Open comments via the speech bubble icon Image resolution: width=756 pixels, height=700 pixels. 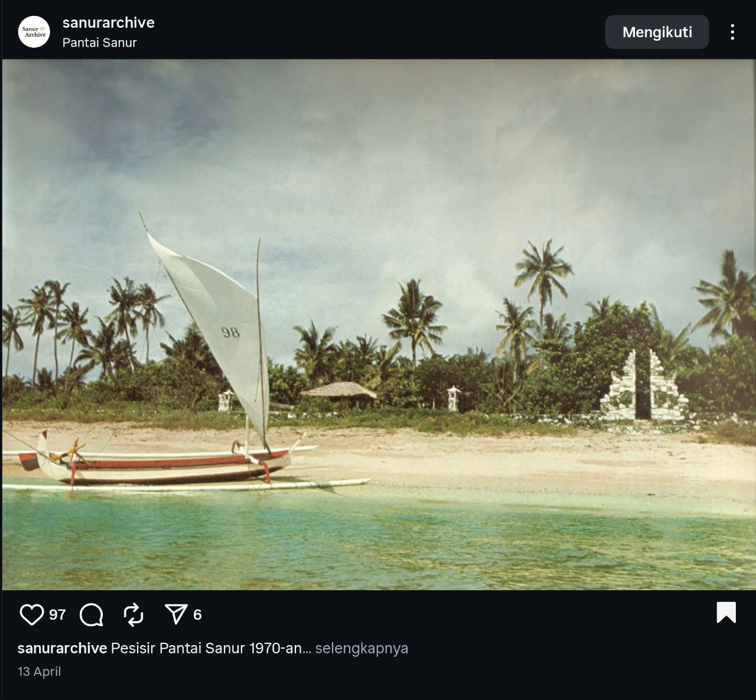click(92, 614)
